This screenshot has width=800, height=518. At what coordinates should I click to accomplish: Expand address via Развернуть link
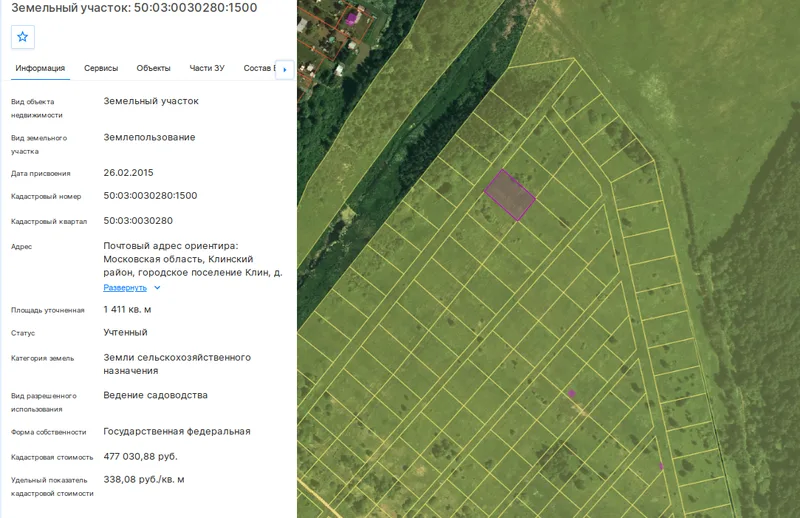coord(125,288)
